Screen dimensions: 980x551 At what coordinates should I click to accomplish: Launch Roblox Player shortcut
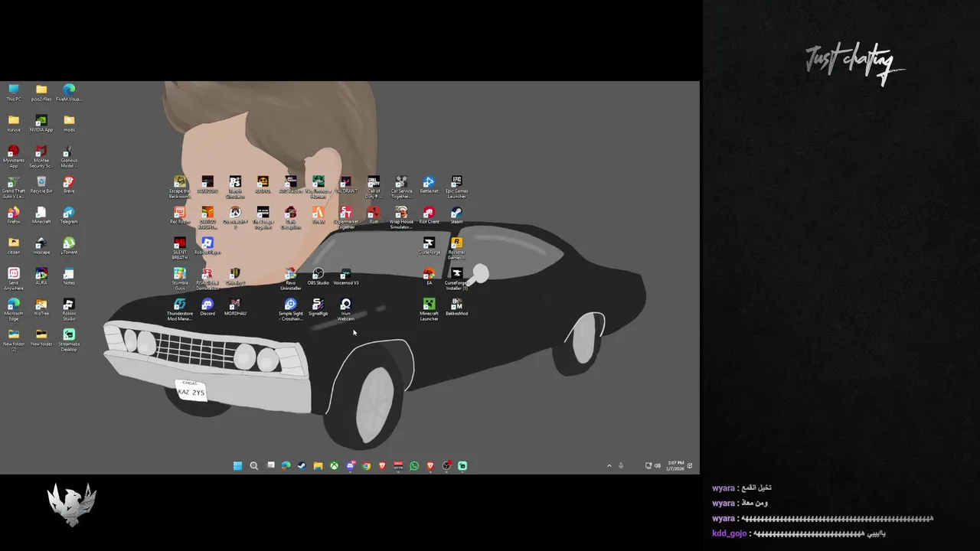207,246
